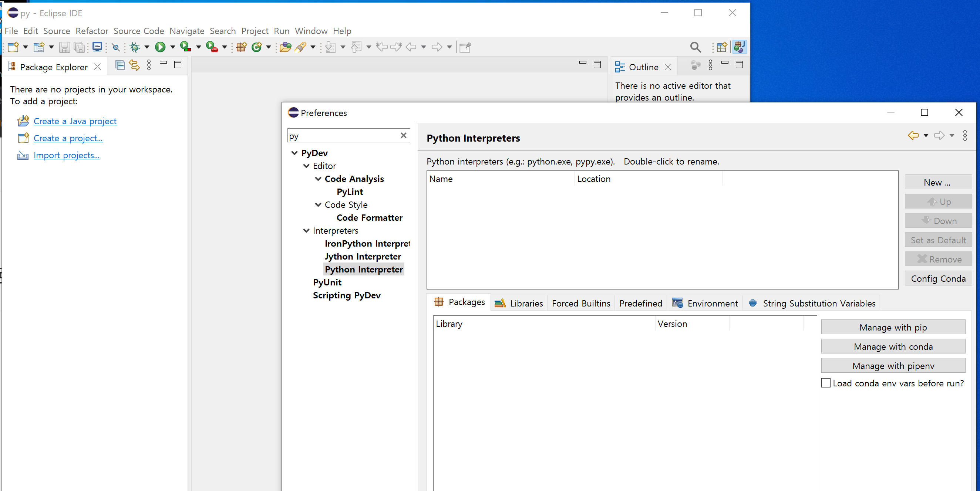Click the yellow back arrow in Preferences
Screen dimensions: 980x491
click(913, 135)
